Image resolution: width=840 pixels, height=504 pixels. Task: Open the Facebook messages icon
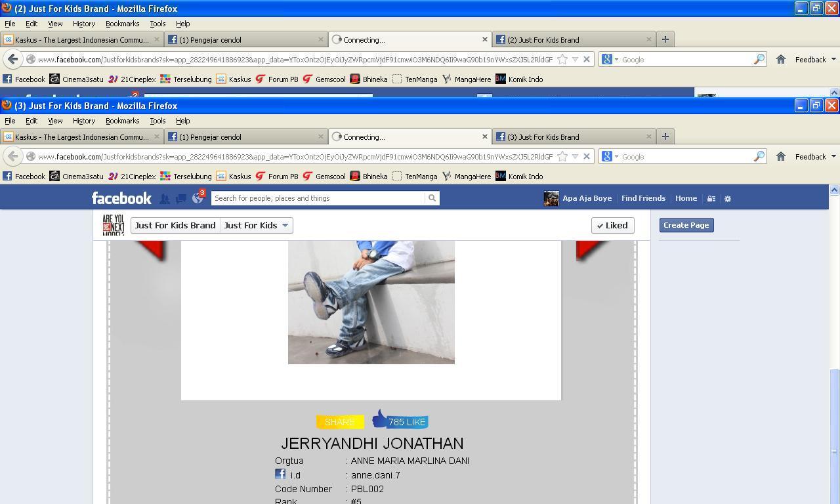tap(180, 198)
